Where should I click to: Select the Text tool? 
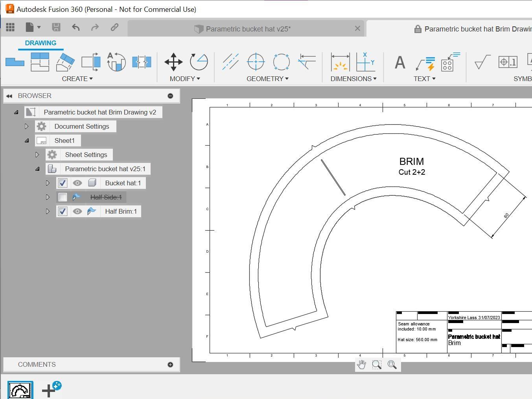tap(399, 62)
